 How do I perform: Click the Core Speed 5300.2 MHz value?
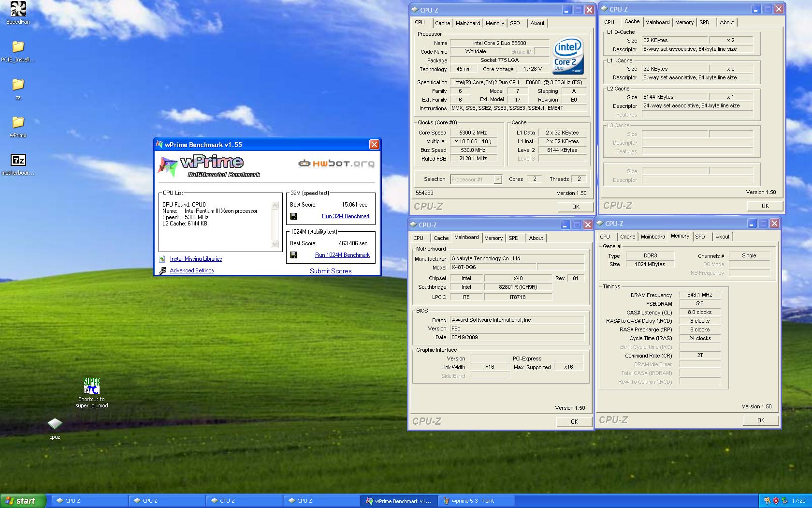coord(474,133)
